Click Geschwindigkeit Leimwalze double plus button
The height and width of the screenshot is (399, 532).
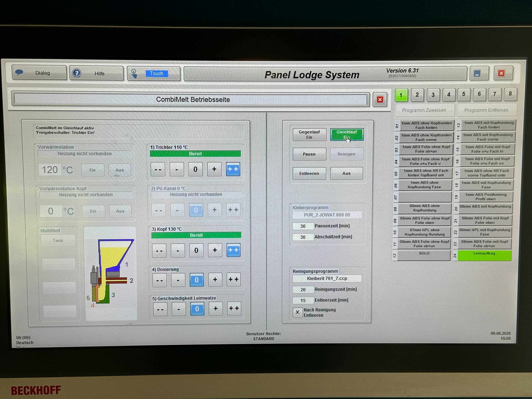(234, 308)
